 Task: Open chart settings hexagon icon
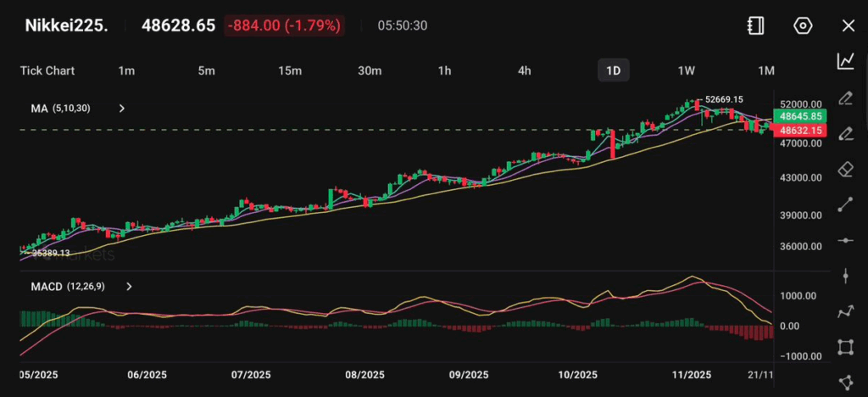click(803, 25)
